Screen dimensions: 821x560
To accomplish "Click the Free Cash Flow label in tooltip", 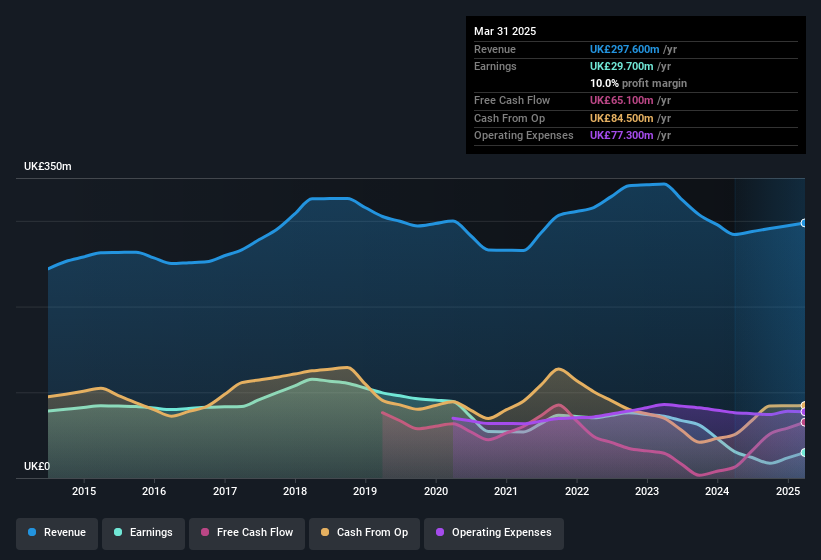I will pyautogui.click(x=512, y=100).
